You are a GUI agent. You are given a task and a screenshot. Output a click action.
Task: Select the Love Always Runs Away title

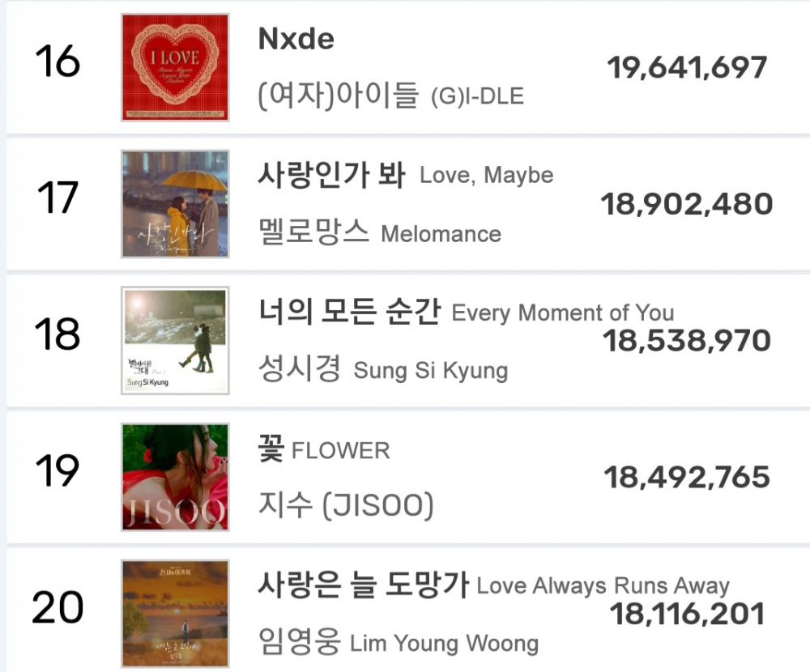coord(494,585)
